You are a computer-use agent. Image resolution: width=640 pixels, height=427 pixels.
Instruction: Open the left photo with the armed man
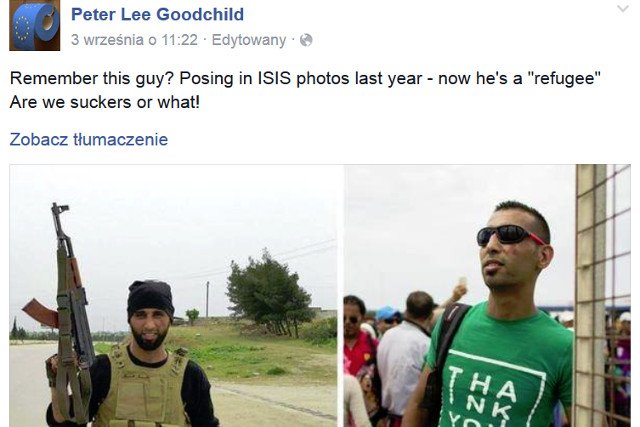pyautogui.click(x=173, y=296)
